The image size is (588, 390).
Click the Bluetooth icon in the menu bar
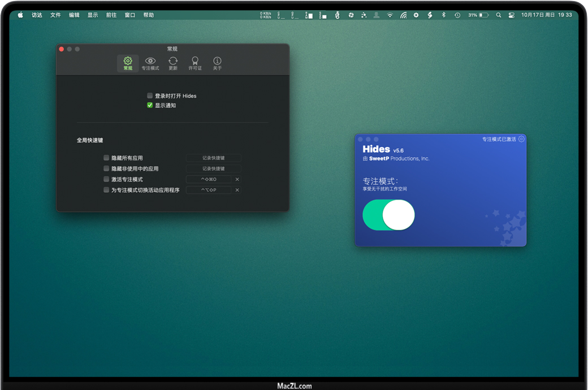443,15
